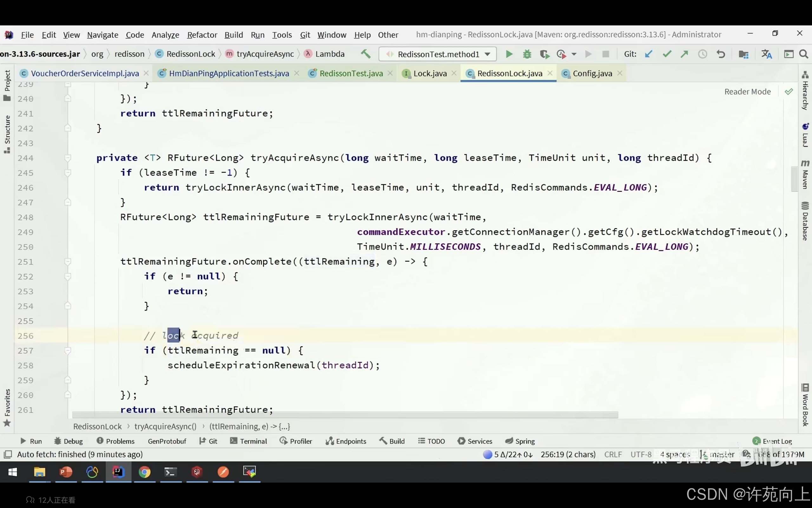812x508 pixels.
Task: Collapse the if block at line 245
Action: coord(68,173)
